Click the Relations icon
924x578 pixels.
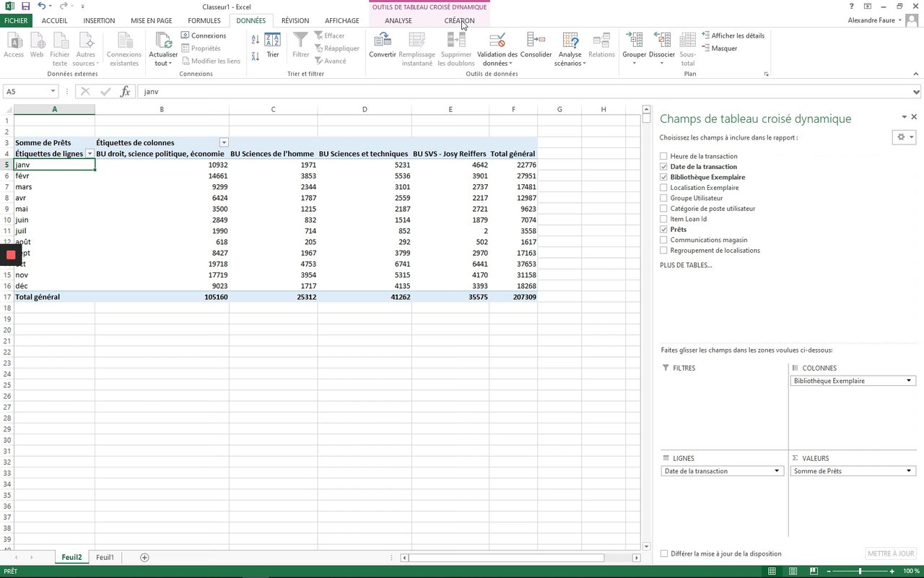tap(601, 45)
